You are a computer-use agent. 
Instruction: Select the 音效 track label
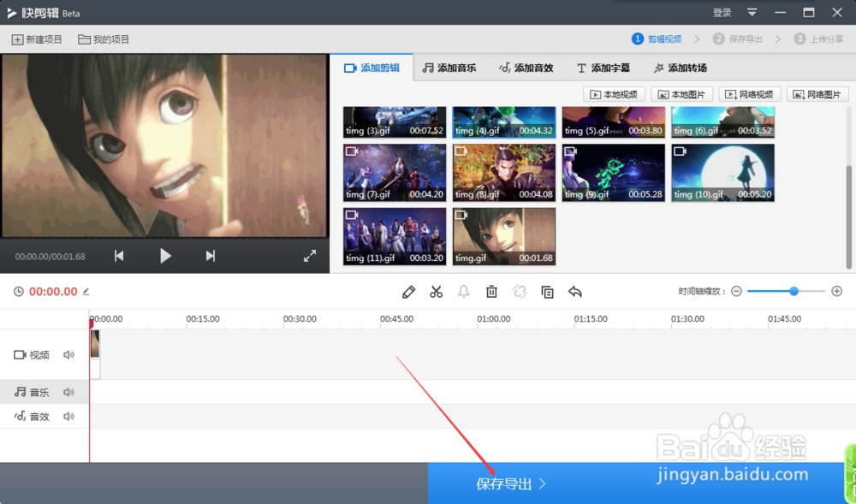tap(31, 417)
